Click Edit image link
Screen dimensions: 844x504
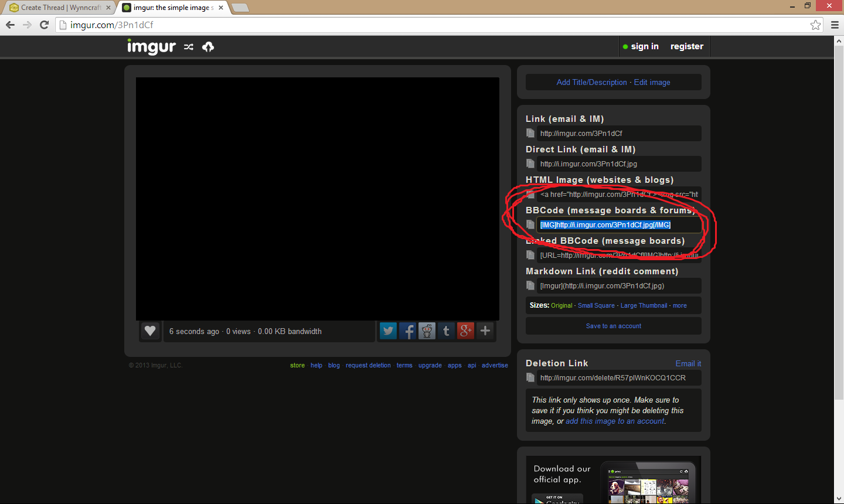(652, 82)
